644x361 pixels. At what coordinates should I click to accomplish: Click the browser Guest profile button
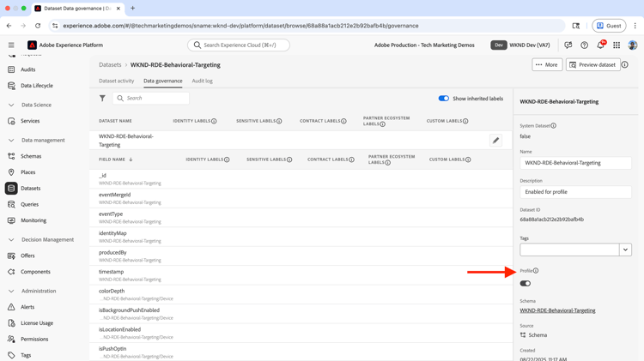pyautogui.click(x=609, y=26)
